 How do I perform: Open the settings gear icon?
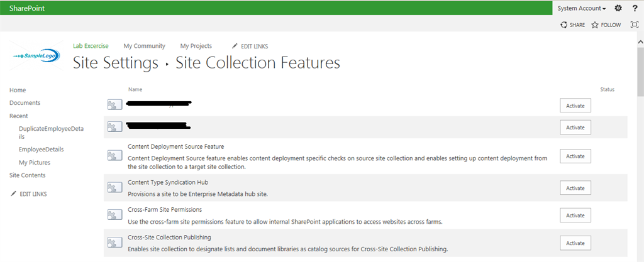[618, 8]
